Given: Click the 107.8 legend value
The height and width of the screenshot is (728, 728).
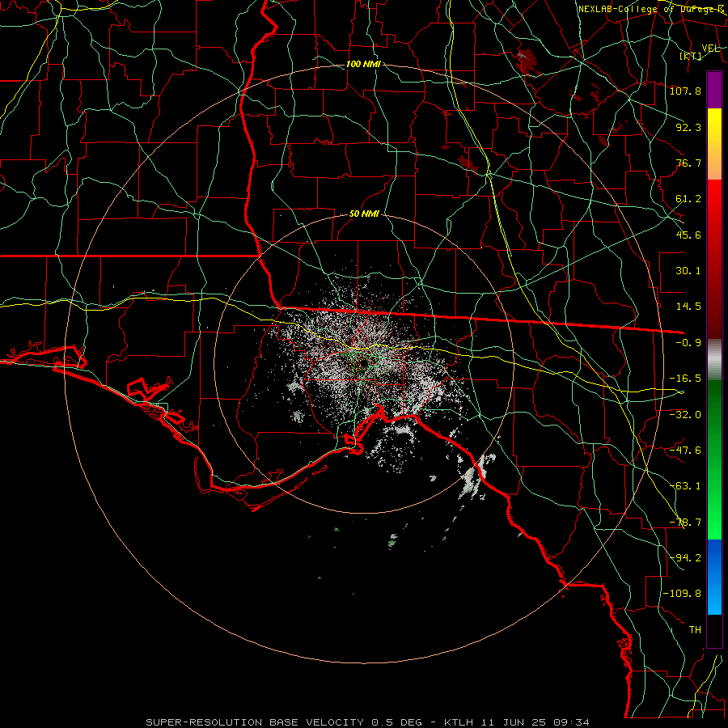Looking at the screenshot, I should [685, 91].
